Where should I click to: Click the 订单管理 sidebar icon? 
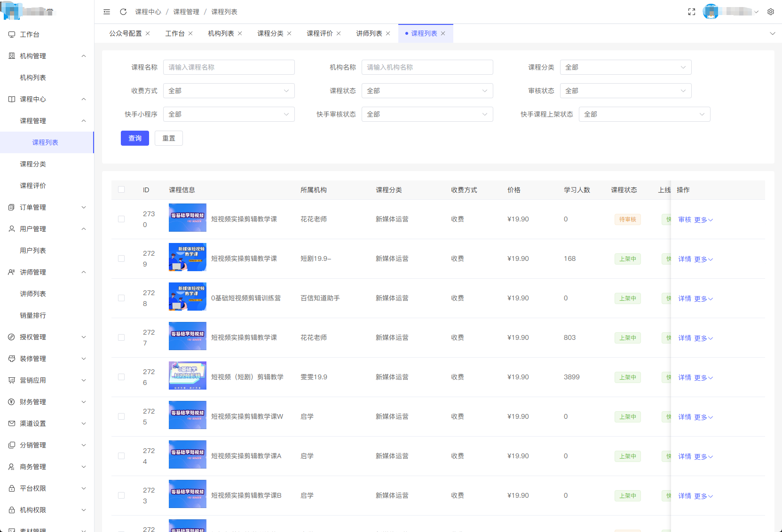[x=12, y=207]
